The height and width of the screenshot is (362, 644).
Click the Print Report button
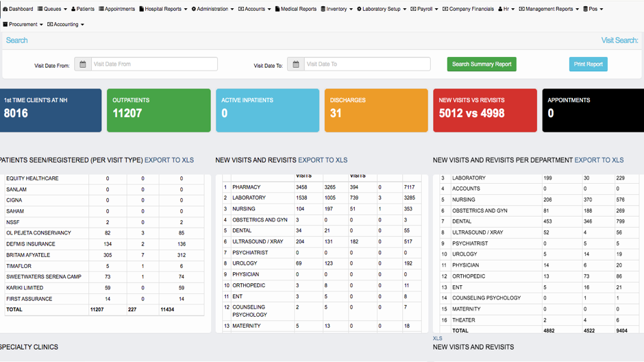tap(588, 64)
